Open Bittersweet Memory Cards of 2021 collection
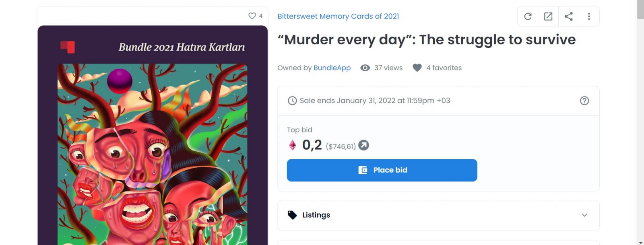This screenshot has height=245, width=644. point(338,16)
